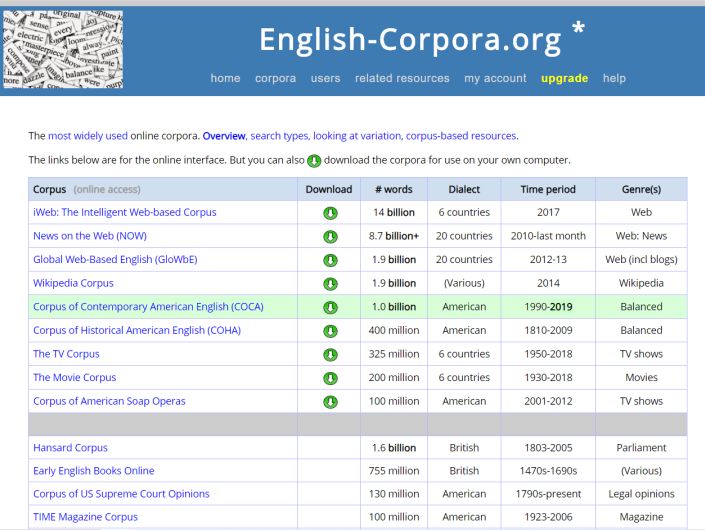Open the 'looking at variation' link

tap(357, 136)
